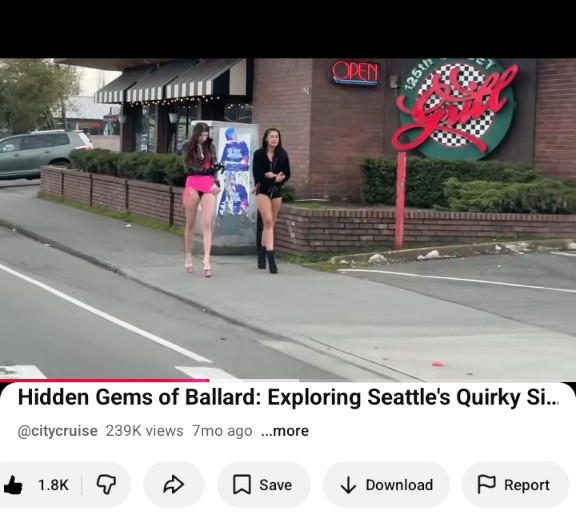Click the Save button label
Viewport: 576px width, 525px height.
pos(276,485)
